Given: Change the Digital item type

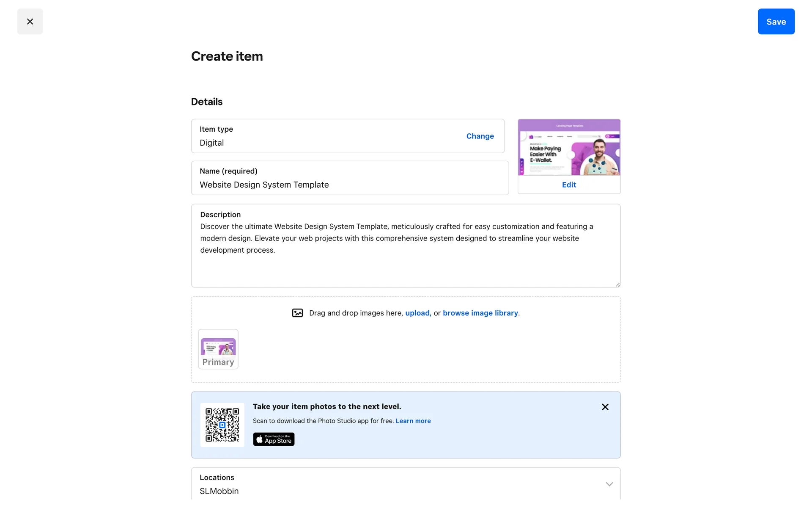Looking at the screenshot, I should tap(480, 136).
